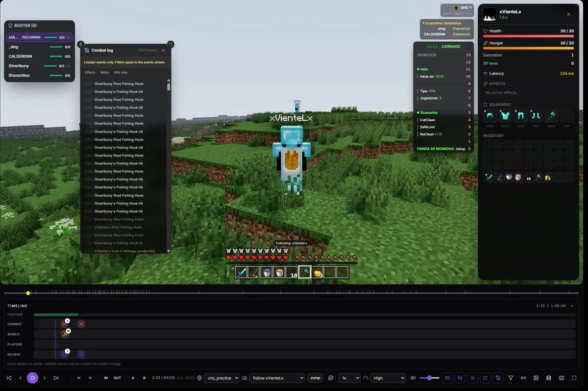
Task: Click the Combat log drag handle icon
Action: (x=81, y=44)
